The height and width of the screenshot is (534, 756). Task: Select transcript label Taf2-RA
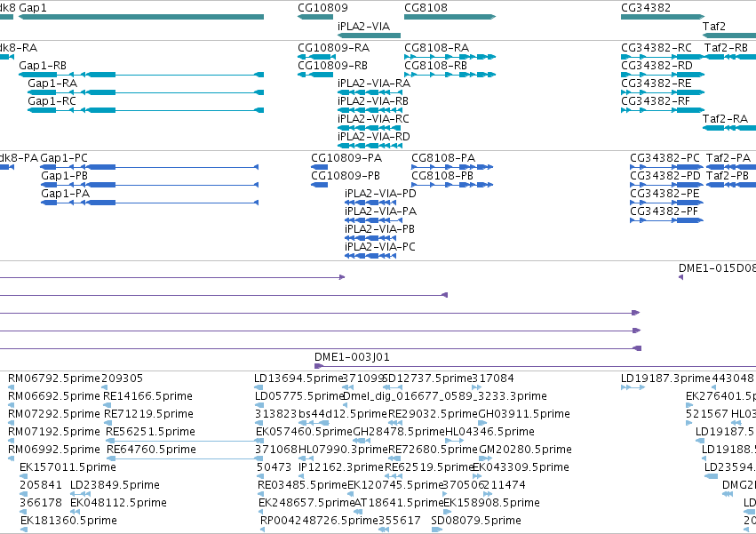click(725, 119)
